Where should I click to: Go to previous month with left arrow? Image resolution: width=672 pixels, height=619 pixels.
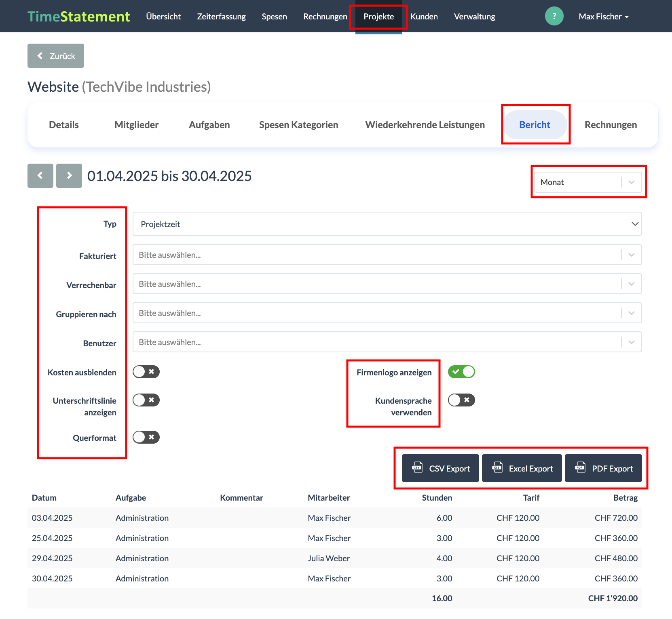(40, 176)
